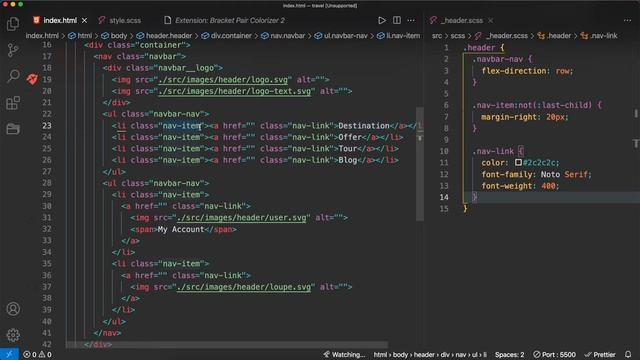Open More Actions menu of left editor
Viewport: 640px width, 360px height.
(x=411, y=20)
